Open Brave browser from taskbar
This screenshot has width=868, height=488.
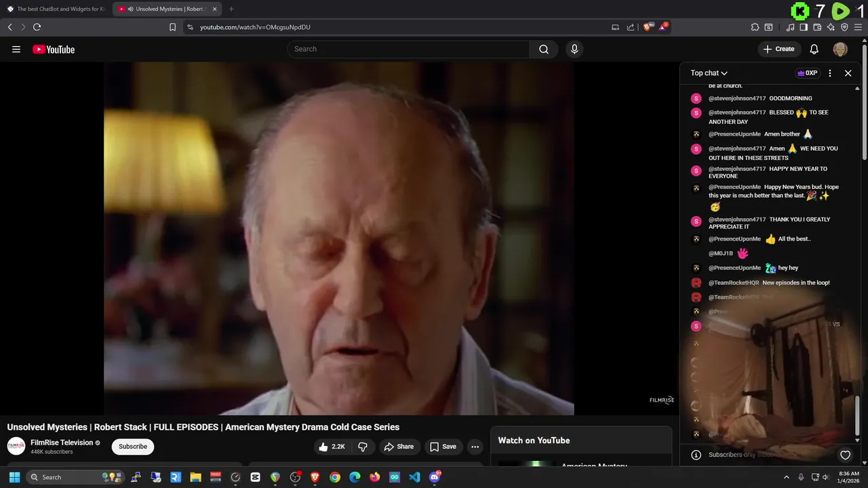click(315, 477)
